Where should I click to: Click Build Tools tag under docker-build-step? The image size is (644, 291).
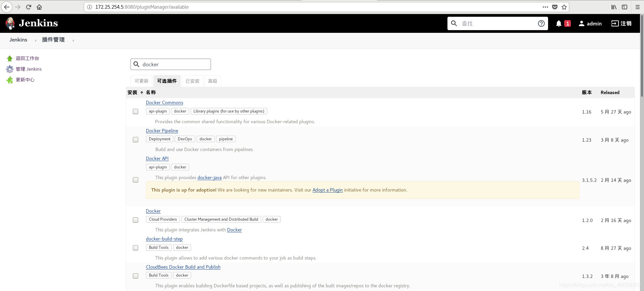click(159, 247)
